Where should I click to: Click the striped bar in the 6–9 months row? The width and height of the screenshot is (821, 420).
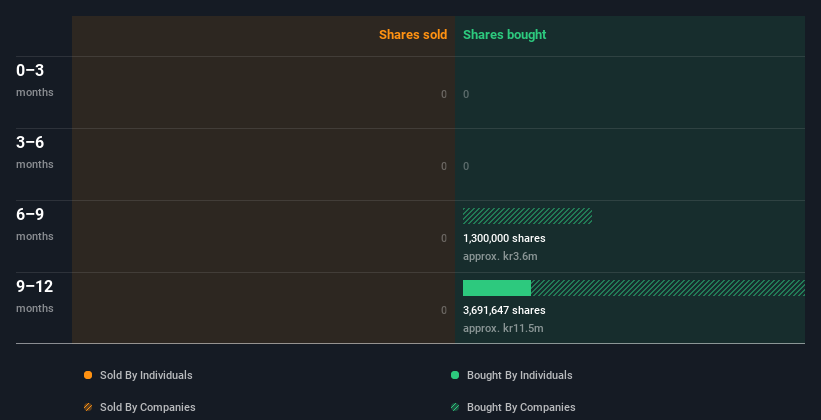point(527,216)
